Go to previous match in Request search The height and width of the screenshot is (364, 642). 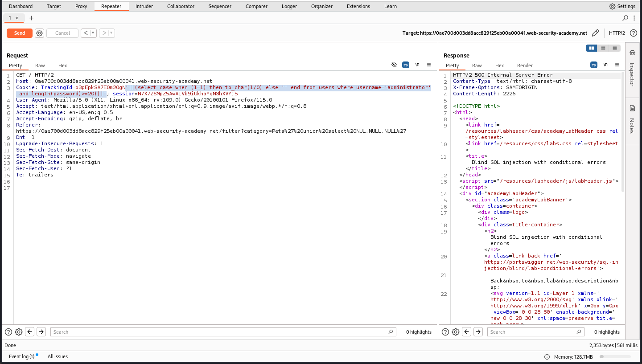(x=30, y=332)
